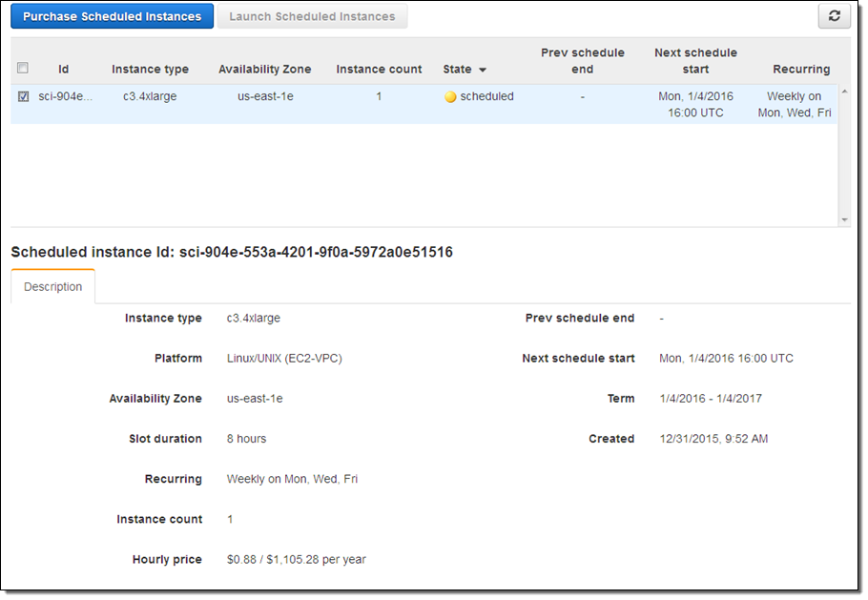The width and height of the screenshot is (868, 600).
Task: Sort by Instance type column header
Action: pyautogui.click(x=150, y=70)
